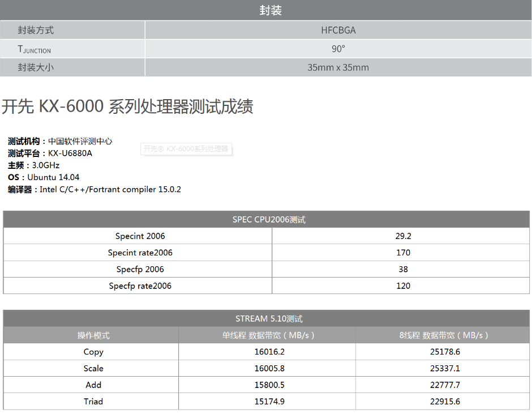
Task: Click the "15800.5" value
Action: pyautogui.click(x=269, y=385)
